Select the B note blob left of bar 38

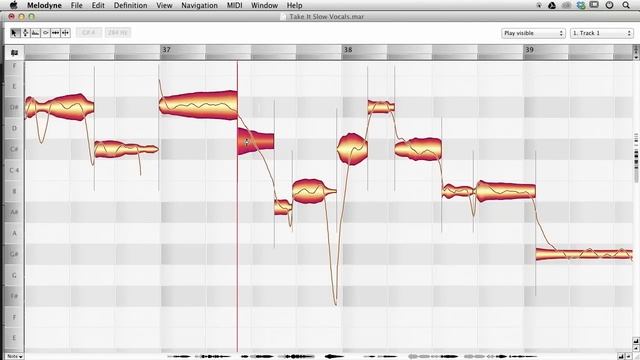tap(314, 191)
